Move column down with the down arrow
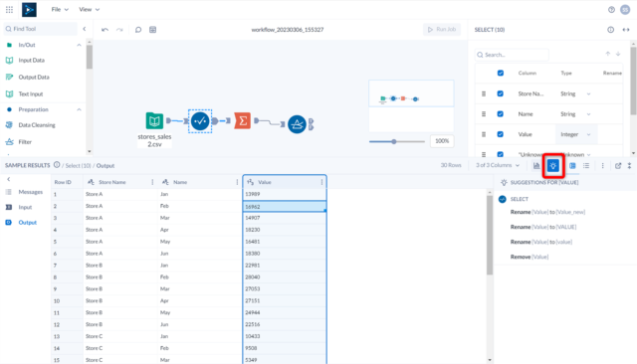Screen dimensions: 637x364 tap(618, 54)
